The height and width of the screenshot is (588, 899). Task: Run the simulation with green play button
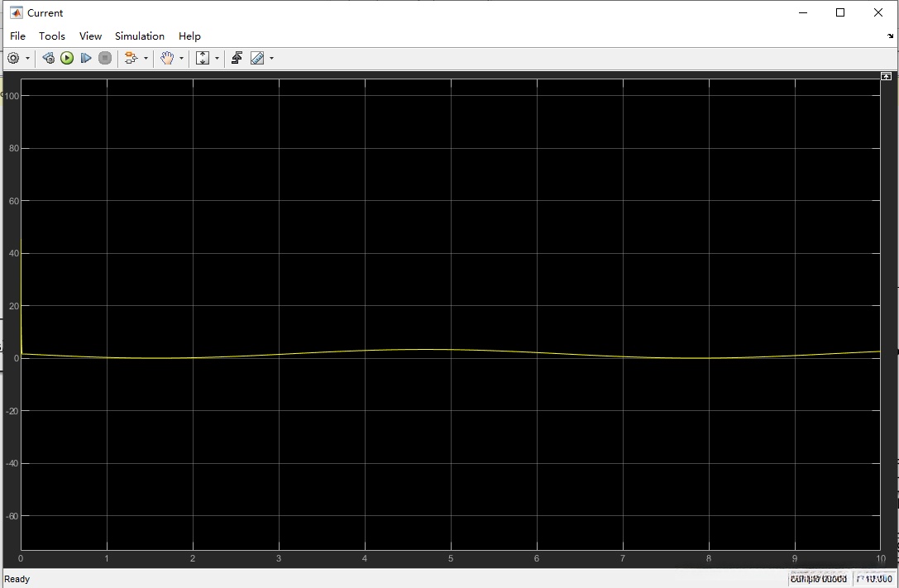pyautogui.click(x=67, y=58)
